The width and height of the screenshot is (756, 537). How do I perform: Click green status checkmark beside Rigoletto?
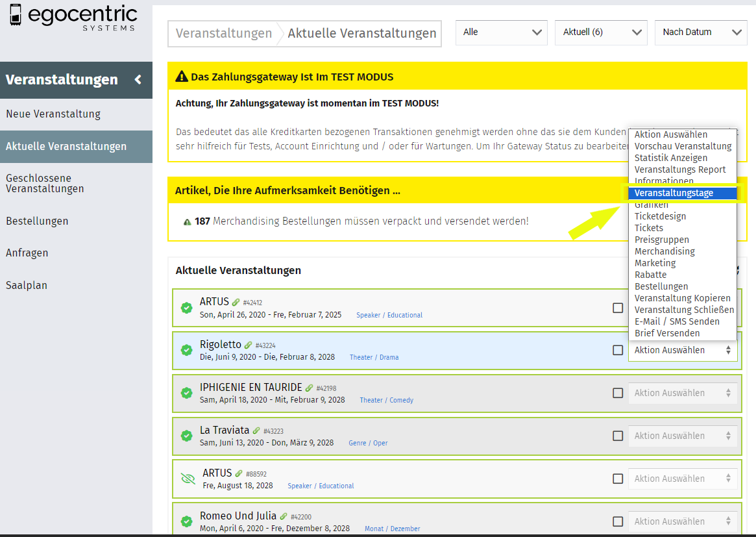187,350
